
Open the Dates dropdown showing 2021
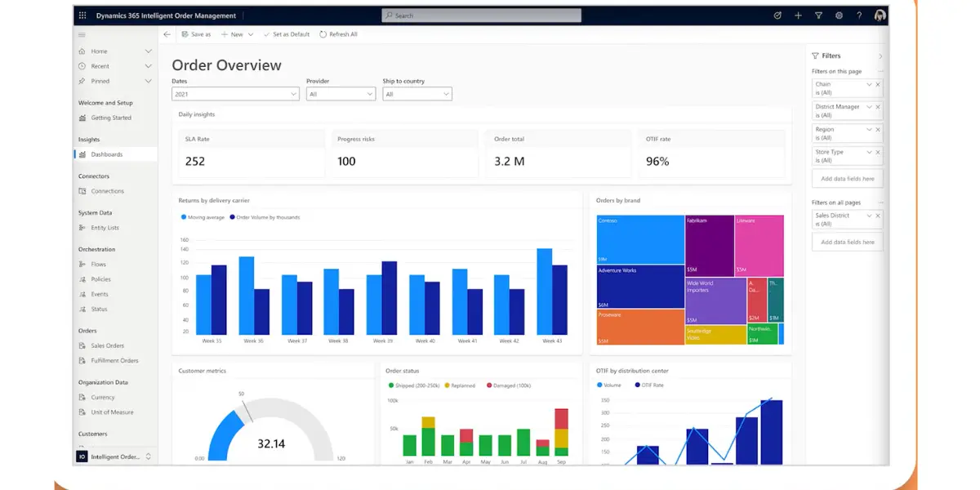(235, 94)
